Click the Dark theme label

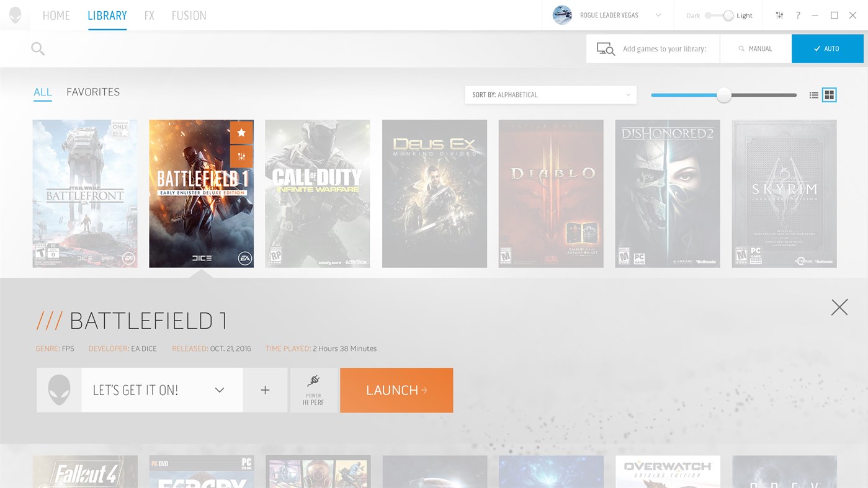coord(693,16)
